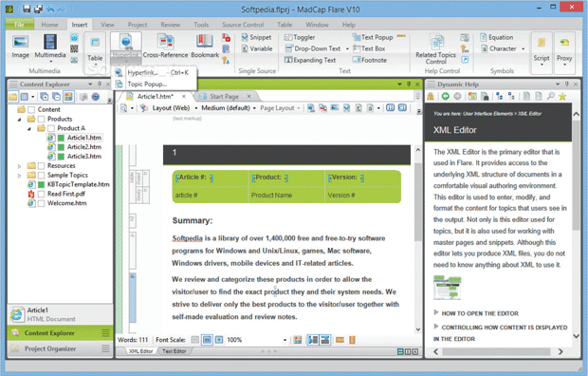Image resolution: width=588 pixels, height=376 pixels.
Task: Click the Save icon in title bar
Action: [x=27, y=9]
